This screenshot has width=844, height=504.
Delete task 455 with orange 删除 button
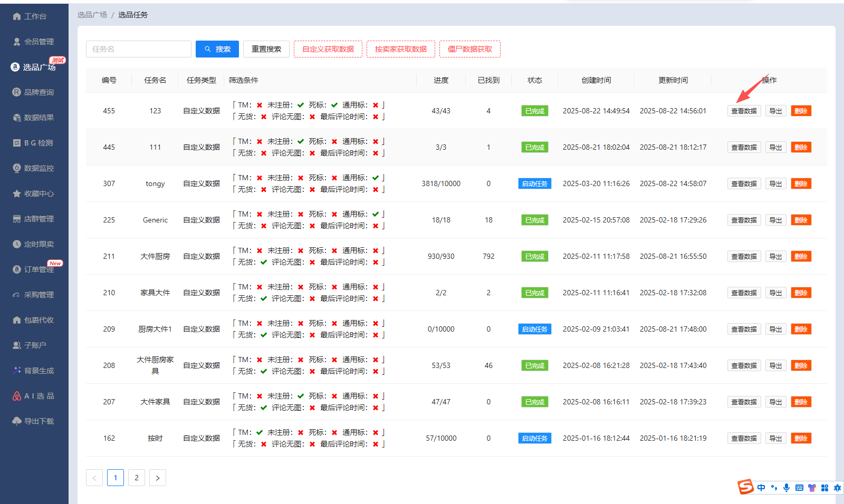pos(801,111)
